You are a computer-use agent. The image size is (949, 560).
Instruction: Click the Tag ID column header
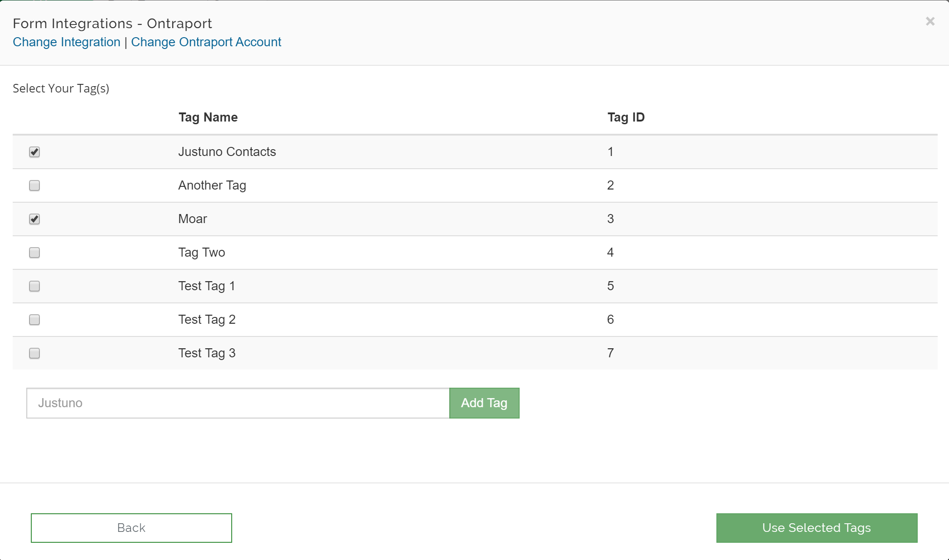point(626,117)
